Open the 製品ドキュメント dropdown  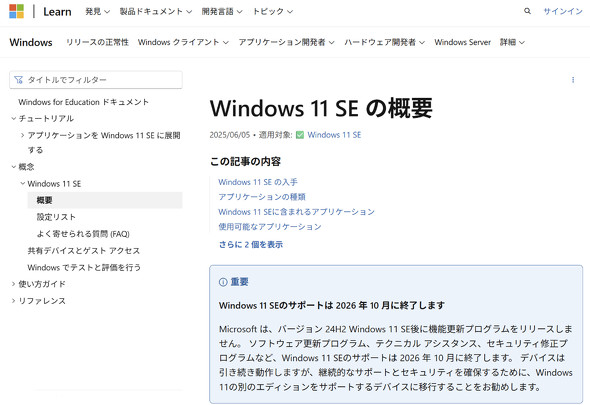tap(156, 12)
